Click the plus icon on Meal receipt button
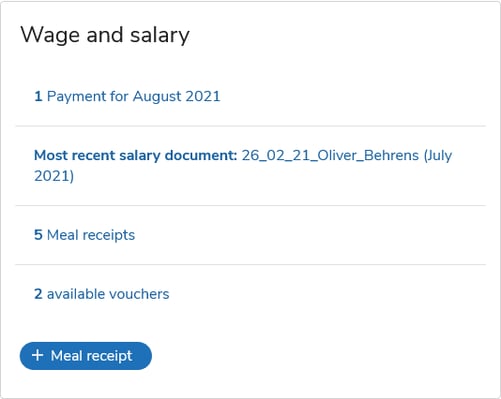The width and height of the screenshot is (501, 399). coord(38,355)
